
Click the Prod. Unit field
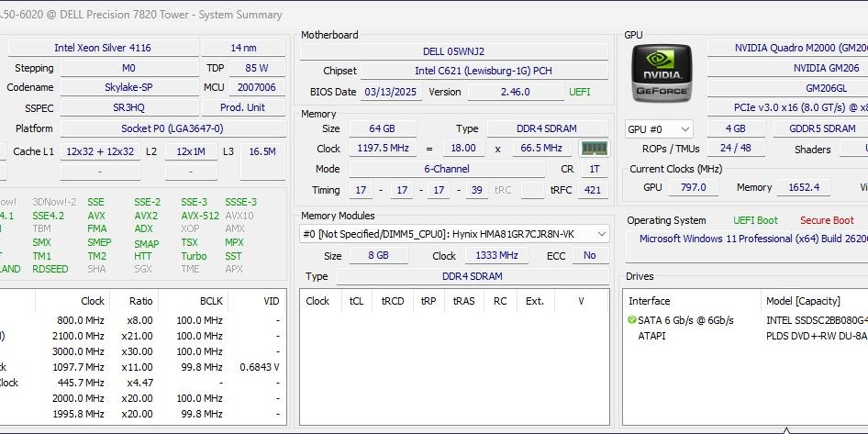pos(242,107)
